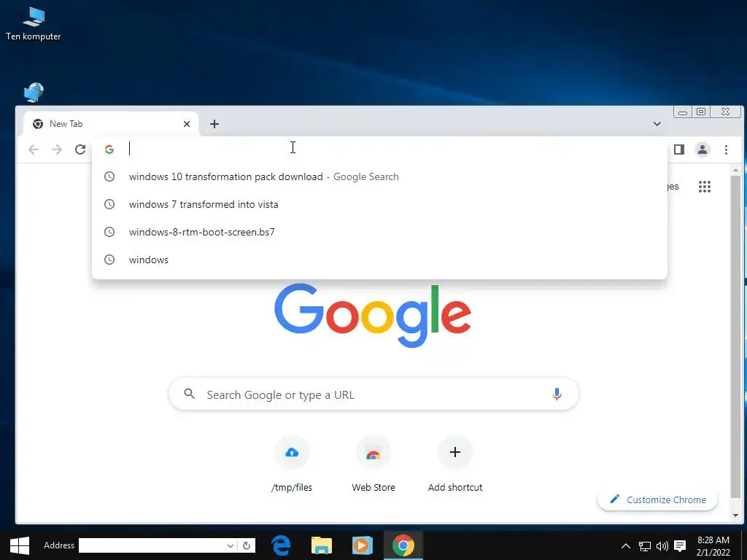This screenshot has height=560, width=747.
Task: Close the New Tab tab
Action: click(x=187, y=124)
